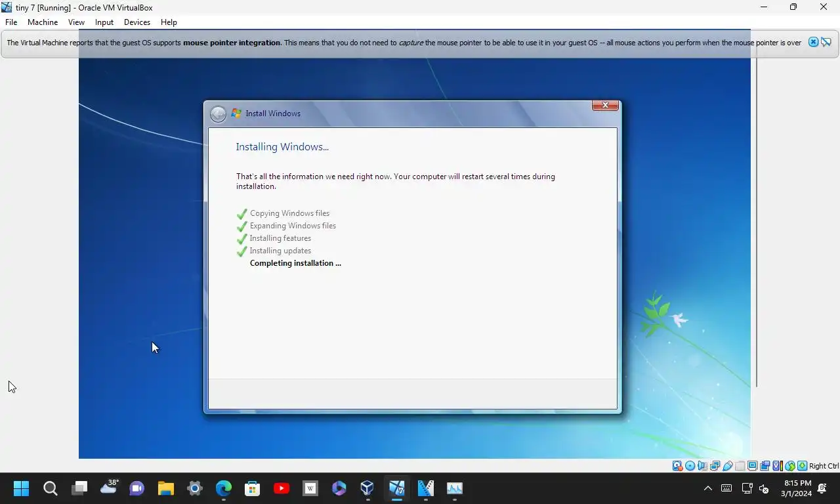
Task: Click the Right Ctrl host key label
Action: 824,466
